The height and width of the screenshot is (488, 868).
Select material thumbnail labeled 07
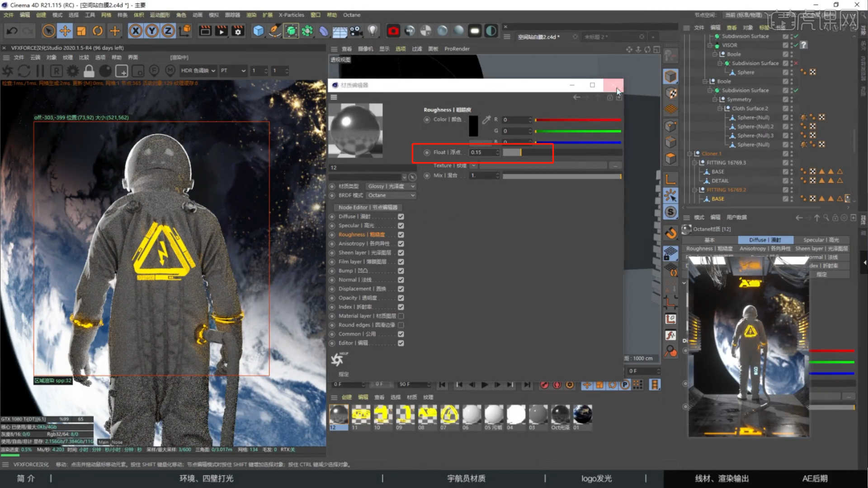coord(449,414)
